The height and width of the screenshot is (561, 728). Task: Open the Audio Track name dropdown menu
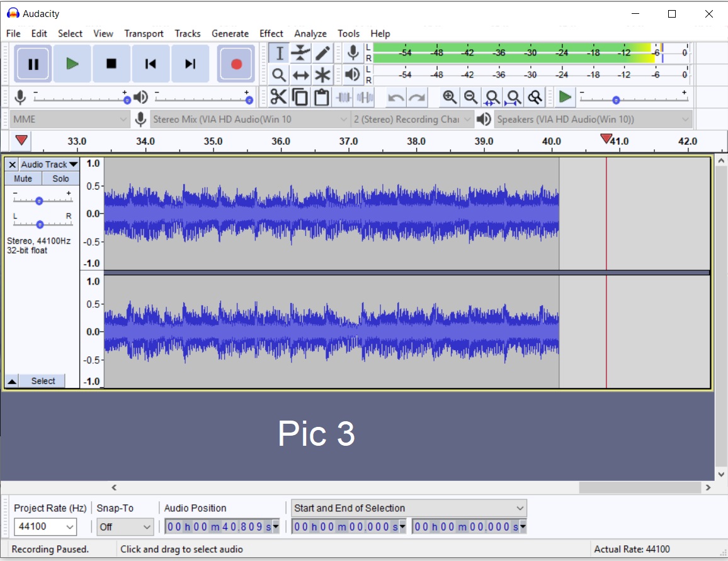point(49,164)
